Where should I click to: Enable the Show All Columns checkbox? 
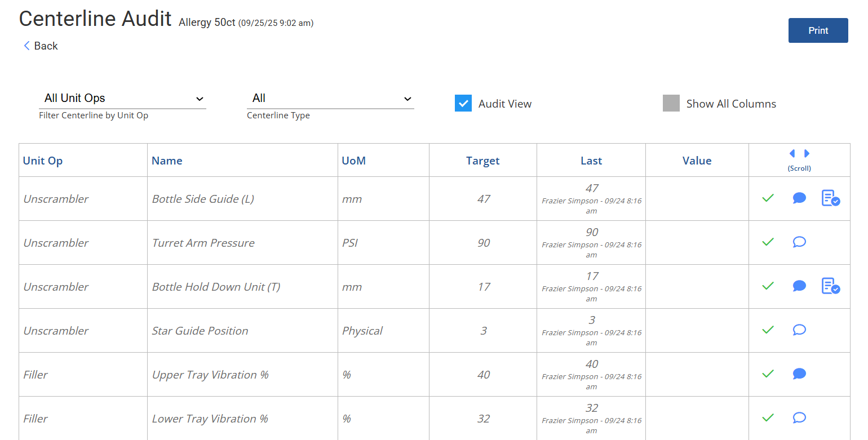tap(671, 103)
